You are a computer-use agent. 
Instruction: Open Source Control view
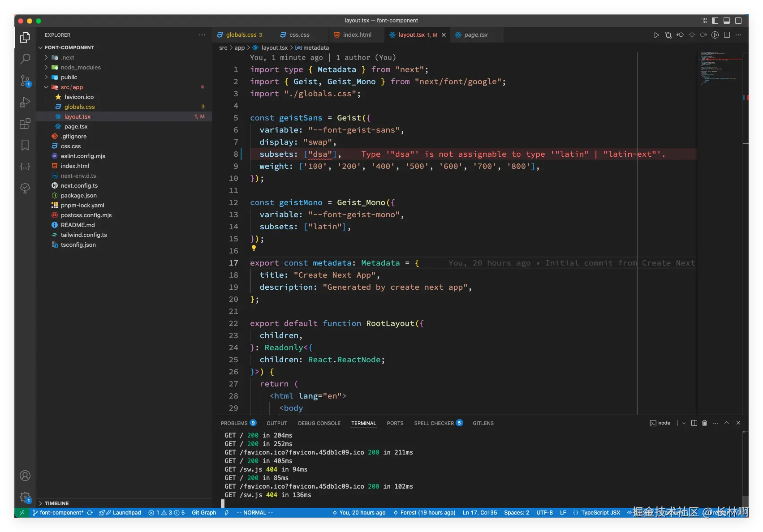pyautogui.click(x=25, y=81)
